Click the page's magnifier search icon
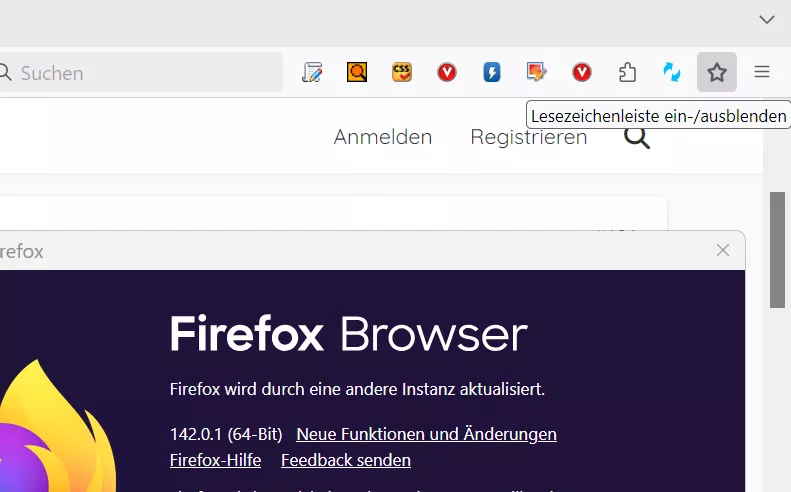Viewport: 791px width, 492px height. pos(637,137)
